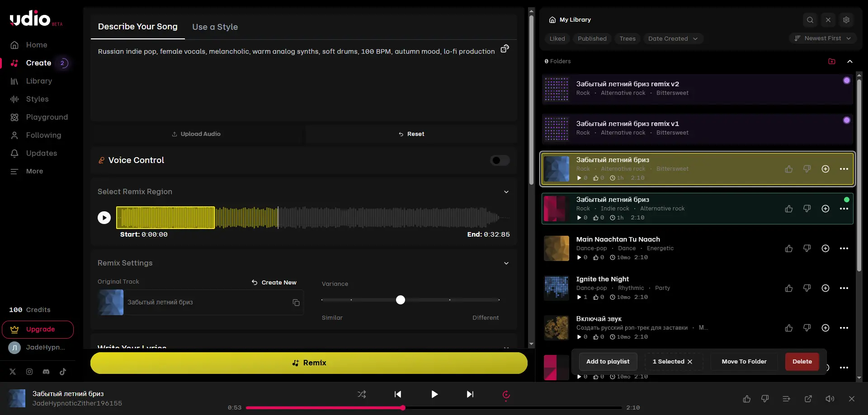Play the remix region preview

click(x=104, y=218)
